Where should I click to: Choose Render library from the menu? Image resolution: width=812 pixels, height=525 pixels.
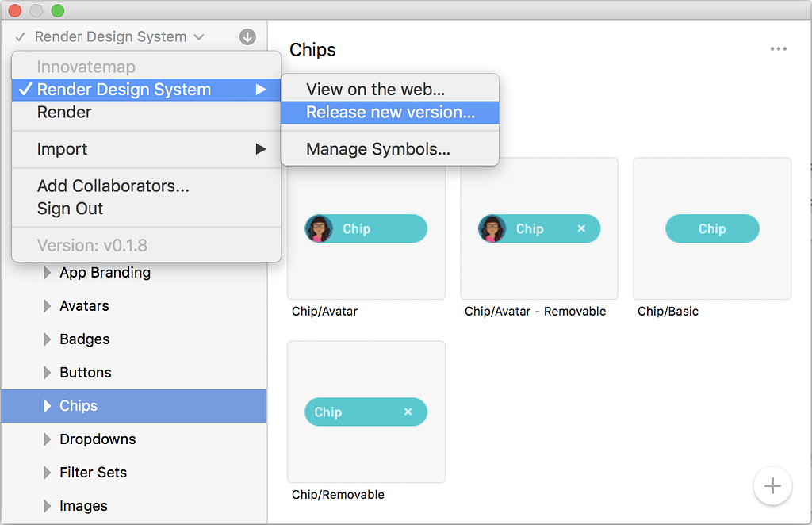tap(146, 113)
